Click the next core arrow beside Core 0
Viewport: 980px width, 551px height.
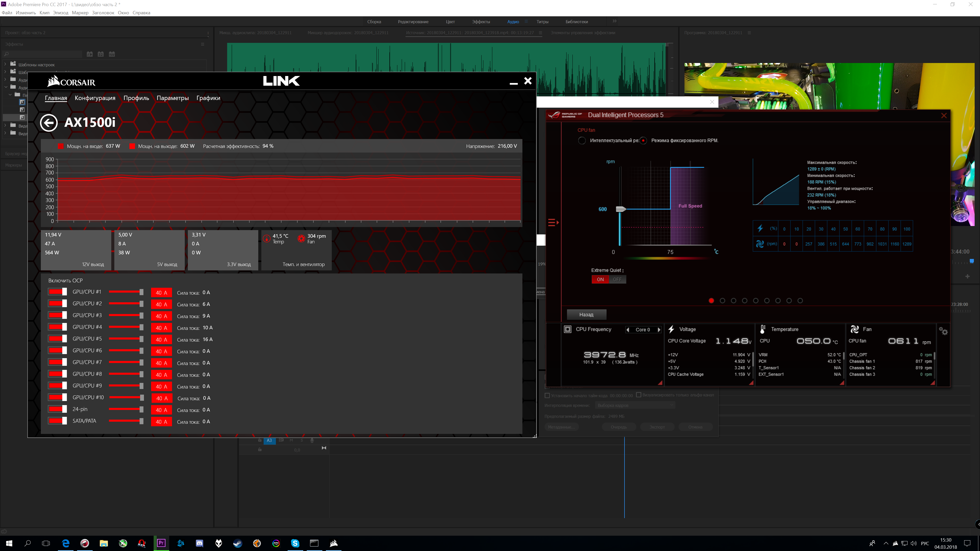659,330
